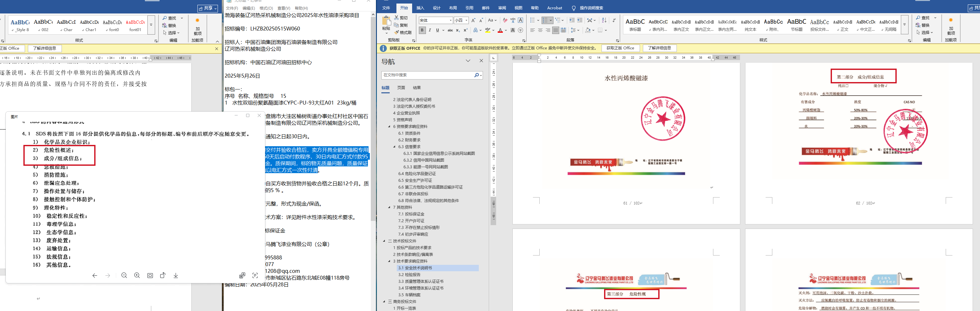The height and width of the screenshot is (311, 980).
Task: Click '了解详细信息' in right Word window's yellow bar
Action: tap(659, 48)
